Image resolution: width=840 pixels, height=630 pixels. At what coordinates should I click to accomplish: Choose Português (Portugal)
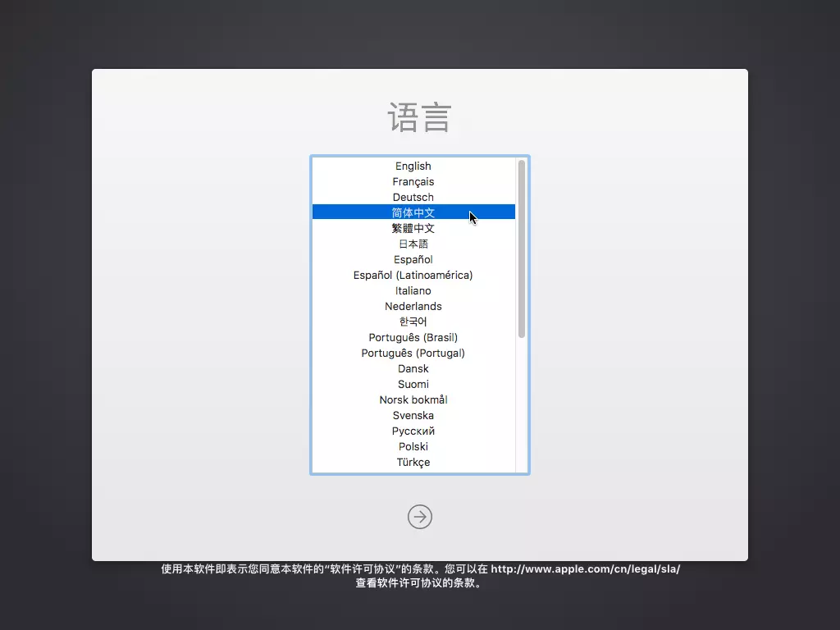[413, 353]
